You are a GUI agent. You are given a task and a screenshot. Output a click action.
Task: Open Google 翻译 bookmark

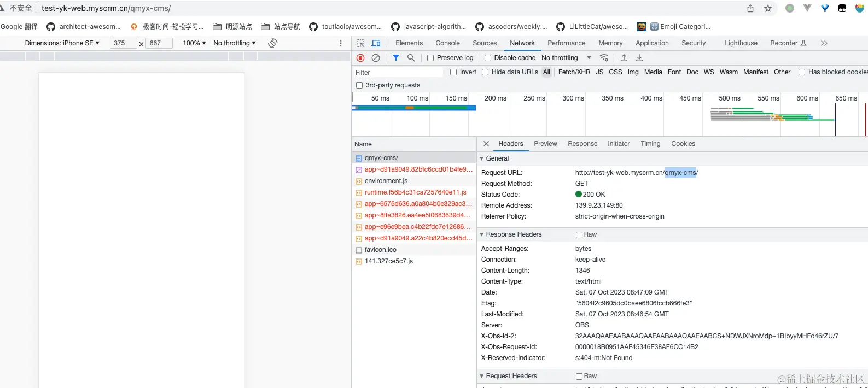click(19, 27)
